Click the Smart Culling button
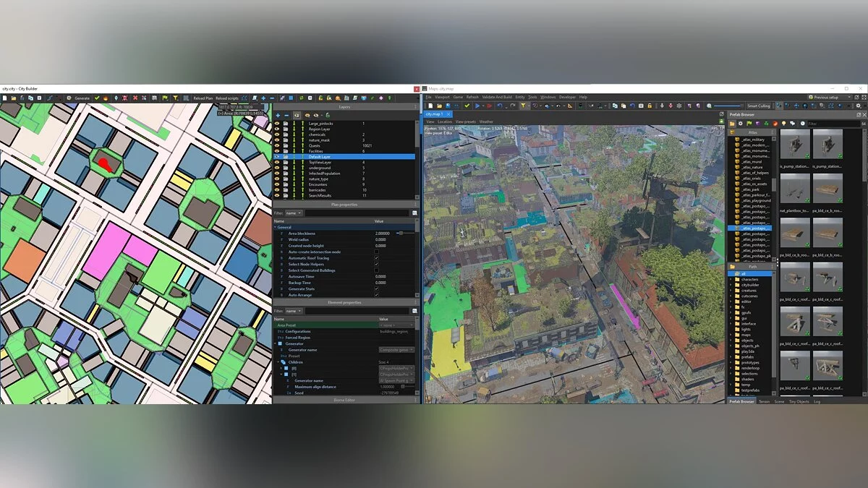868x488 pixels. click(758, 106)
